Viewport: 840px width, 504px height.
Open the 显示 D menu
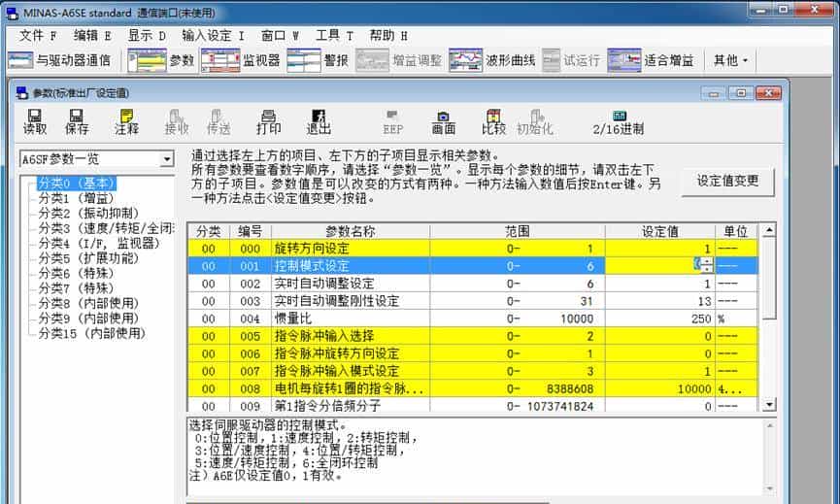click(x=147, y=36)
